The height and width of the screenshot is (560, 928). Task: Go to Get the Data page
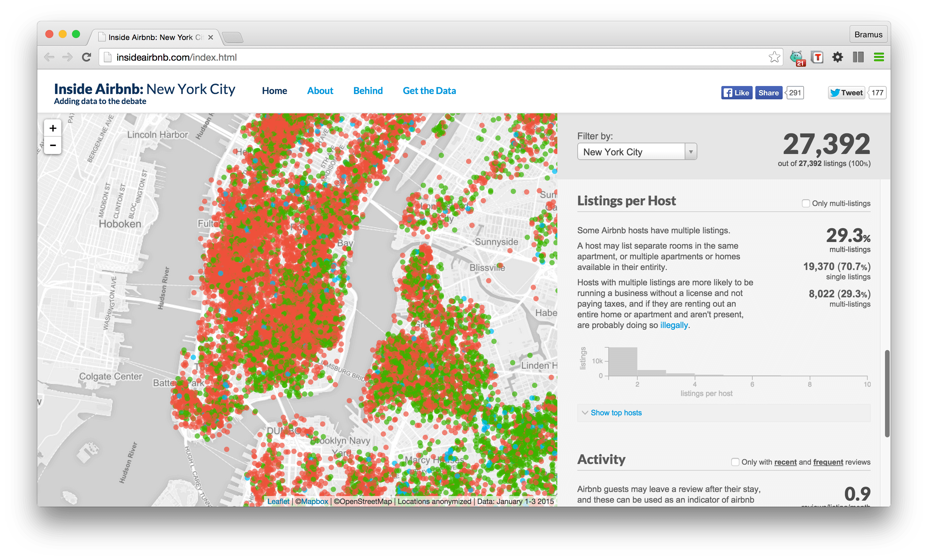(429, 91)
